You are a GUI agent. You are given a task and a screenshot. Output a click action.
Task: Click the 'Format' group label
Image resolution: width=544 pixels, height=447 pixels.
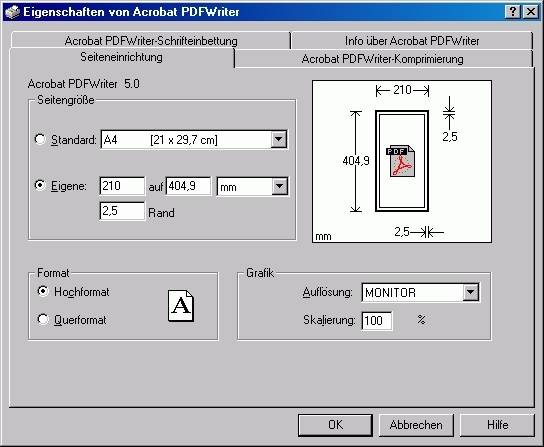tap(53, 273)
